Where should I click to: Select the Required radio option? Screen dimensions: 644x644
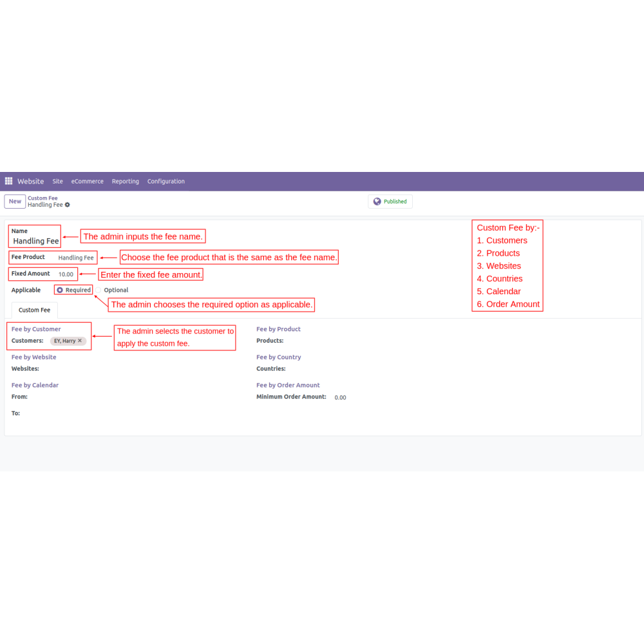pyautogui.click(x=60, y=290)
